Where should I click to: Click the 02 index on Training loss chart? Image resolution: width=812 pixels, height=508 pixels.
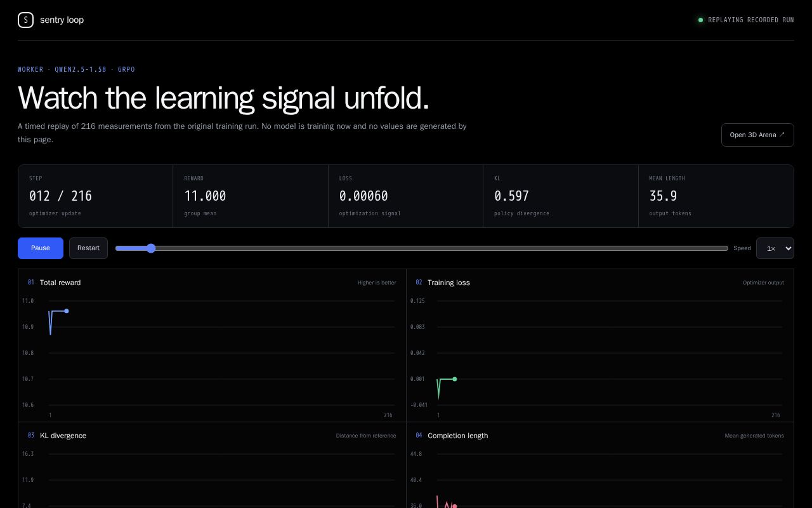pos(419,283)
